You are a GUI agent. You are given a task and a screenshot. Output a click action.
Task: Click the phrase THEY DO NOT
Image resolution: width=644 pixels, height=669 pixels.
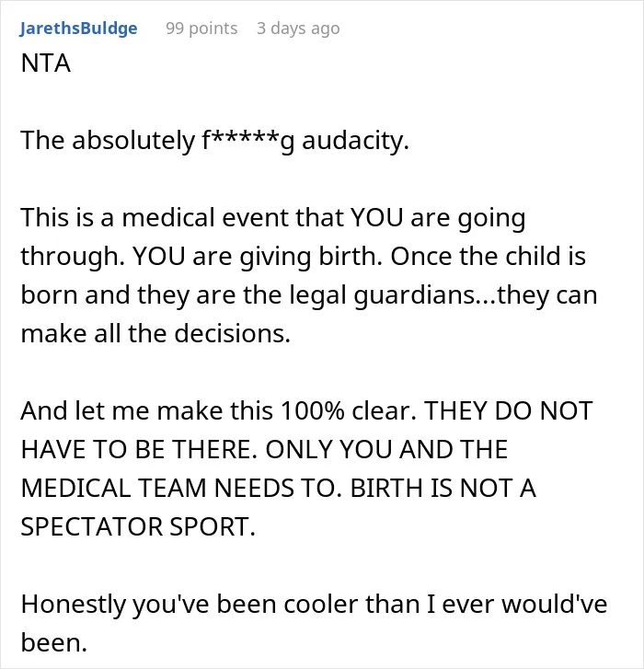tap(509, 410)
